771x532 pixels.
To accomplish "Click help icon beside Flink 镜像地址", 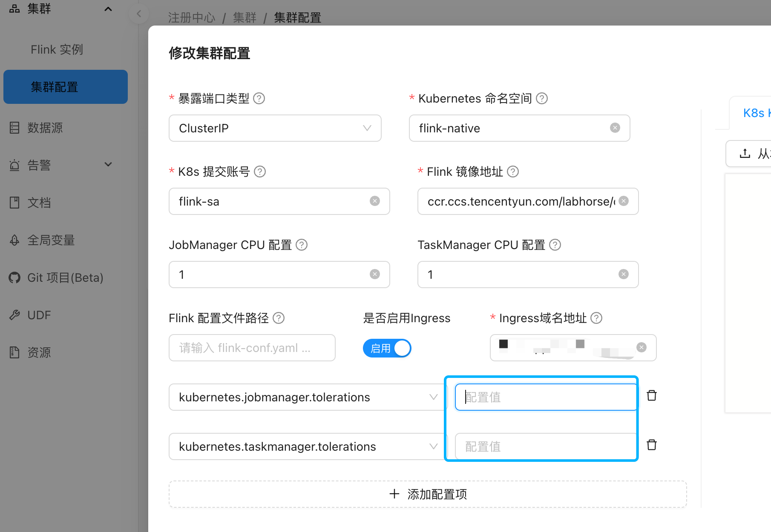I will [x=513, y=172].
